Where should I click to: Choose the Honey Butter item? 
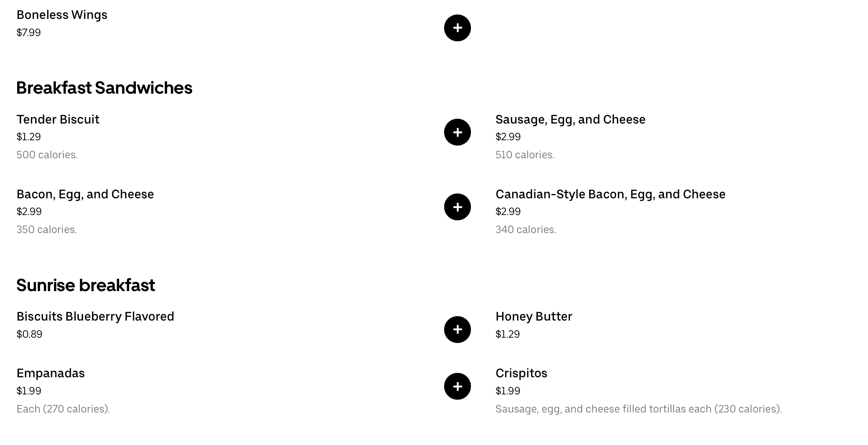coord(534,317)
